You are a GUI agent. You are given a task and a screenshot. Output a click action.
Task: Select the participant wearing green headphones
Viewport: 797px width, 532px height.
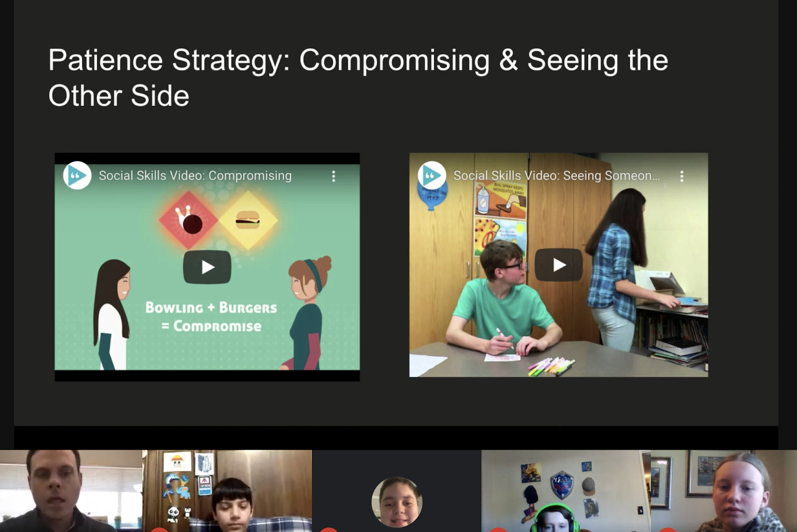pos(566,491)
